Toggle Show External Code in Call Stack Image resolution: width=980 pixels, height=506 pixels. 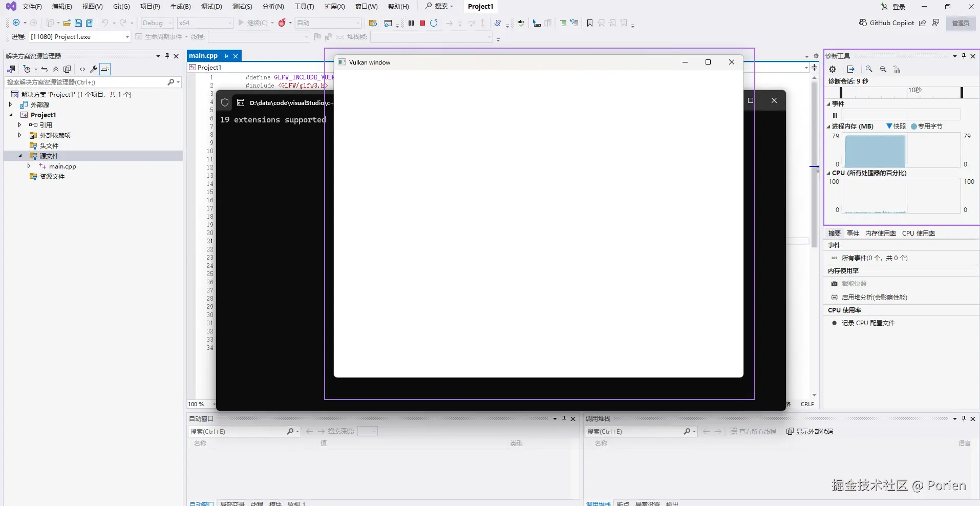pyautogui.click(x=809, y=431)
